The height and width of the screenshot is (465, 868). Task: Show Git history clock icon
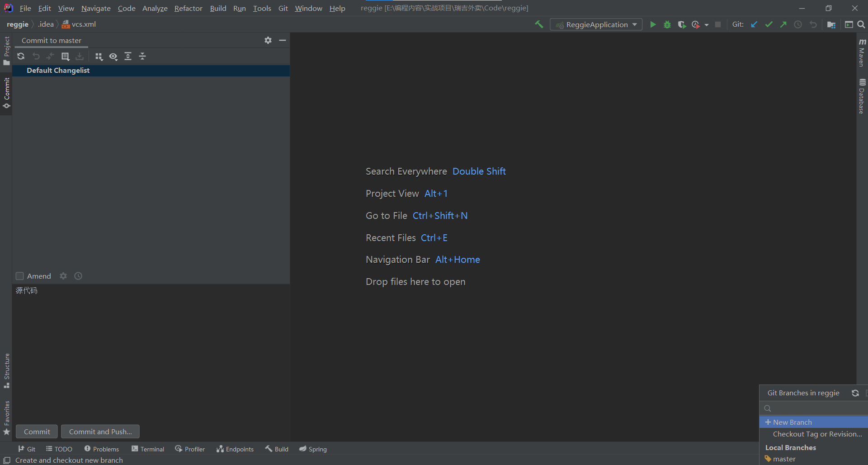(798, 24)
